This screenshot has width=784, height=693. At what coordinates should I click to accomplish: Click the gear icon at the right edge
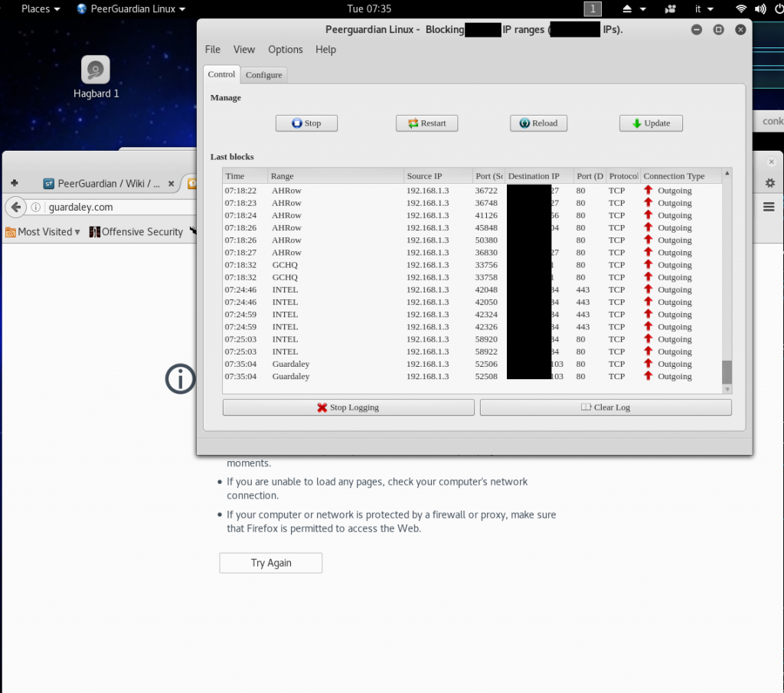pyautogui.click(x=770, y=183)
